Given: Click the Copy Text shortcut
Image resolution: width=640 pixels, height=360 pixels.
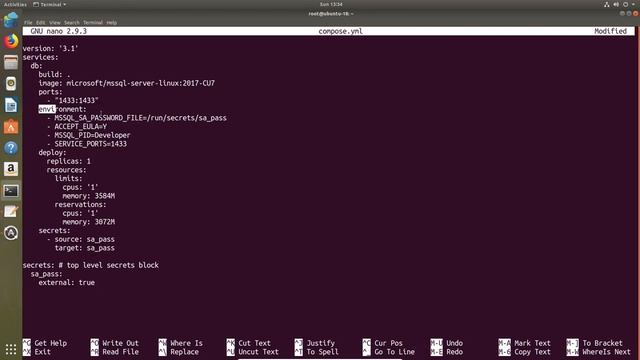Looking at the screenshot, I should click(x=525, y=352).
